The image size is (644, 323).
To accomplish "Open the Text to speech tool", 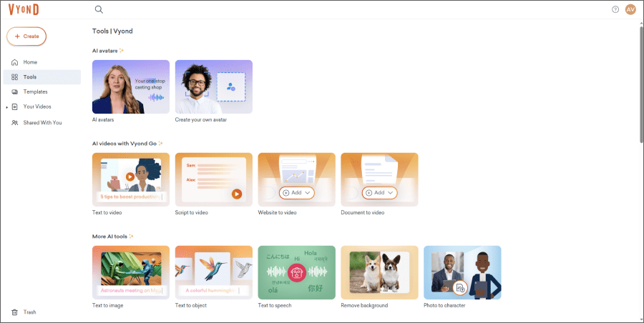I will pyautogui.click(x=297, y=272).
